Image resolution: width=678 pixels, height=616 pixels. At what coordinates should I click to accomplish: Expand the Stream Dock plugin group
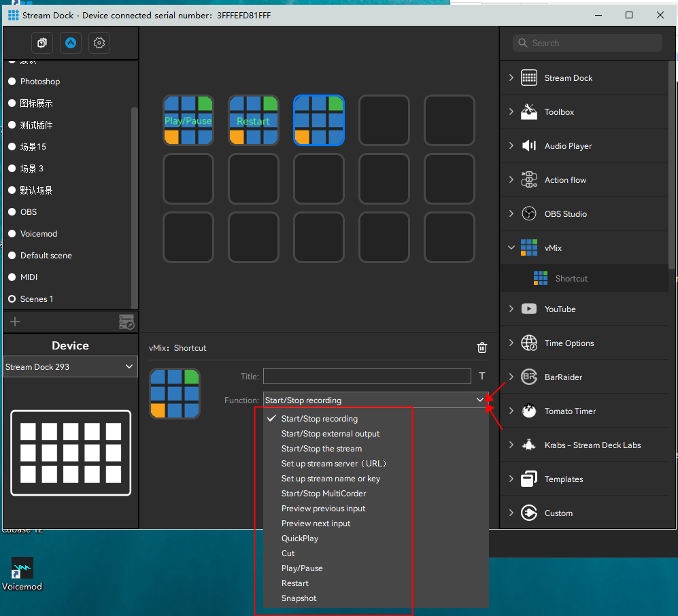point(511,78)
